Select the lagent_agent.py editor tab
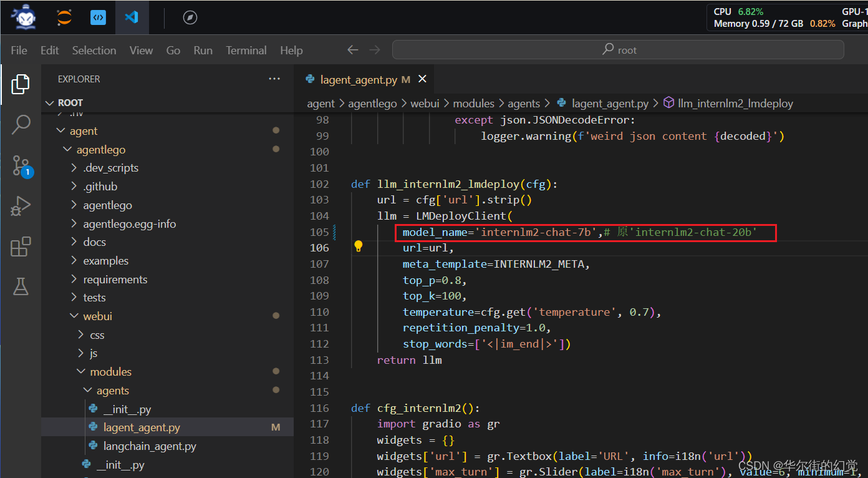The image size is (868, 478). 364,79
